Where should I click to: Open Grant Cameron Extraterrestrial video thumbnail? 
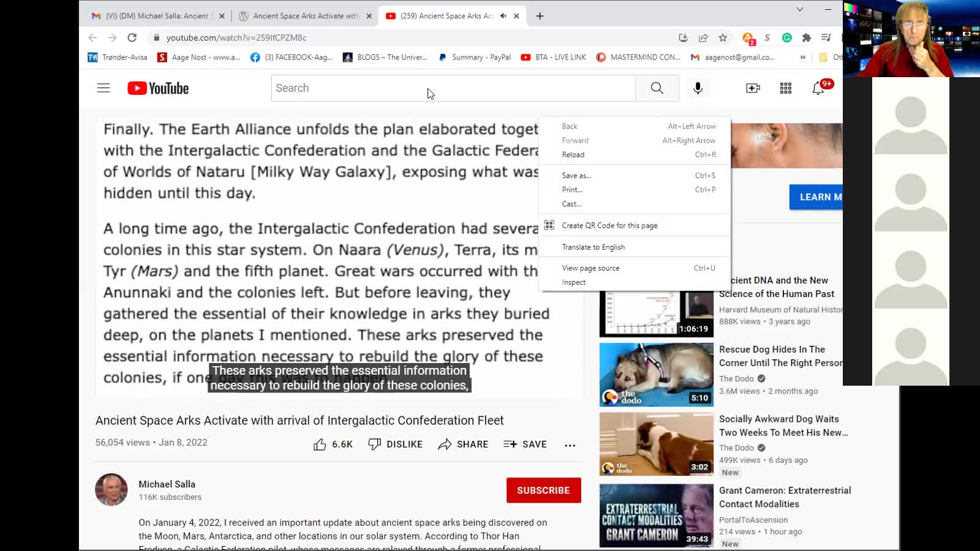656,515
